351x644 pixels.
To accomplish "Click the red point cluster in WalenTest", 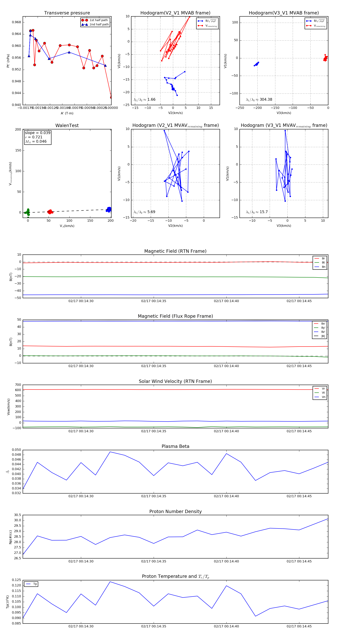I will [x=50, y=212].
